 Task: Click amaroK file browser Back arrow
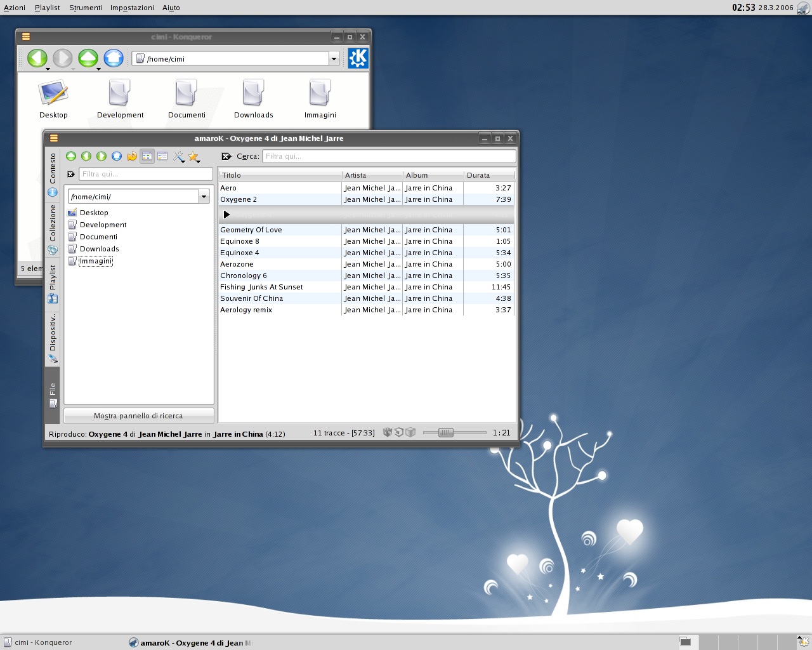tap(86, 156)
